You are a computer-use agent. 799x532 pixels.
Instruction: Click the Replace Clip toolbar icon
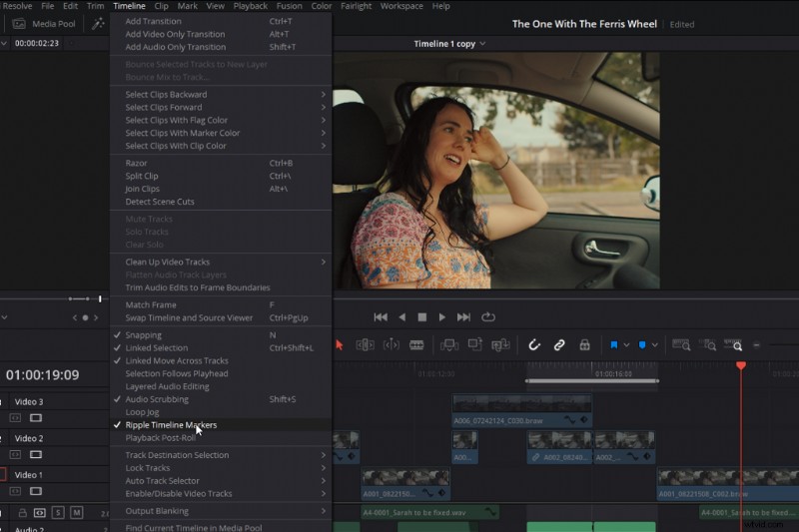pos(500,345)
